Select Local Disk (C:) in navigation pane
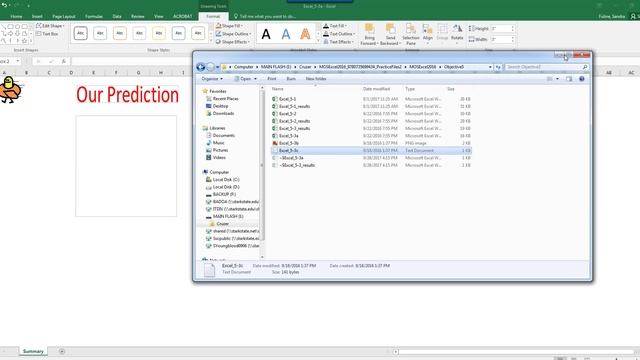The width and height of the screenshot is (640, 360). pos(226,179)
